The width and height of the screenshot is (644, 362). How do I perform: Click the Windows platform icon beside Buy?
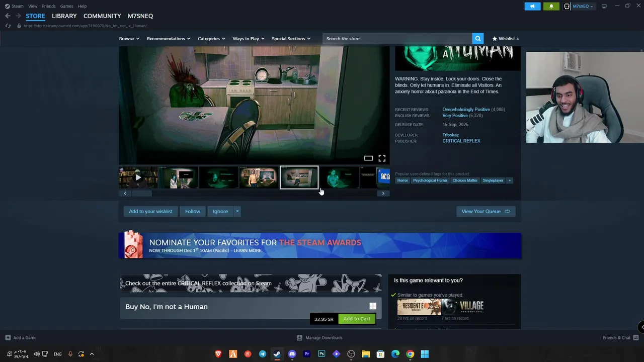373,306
